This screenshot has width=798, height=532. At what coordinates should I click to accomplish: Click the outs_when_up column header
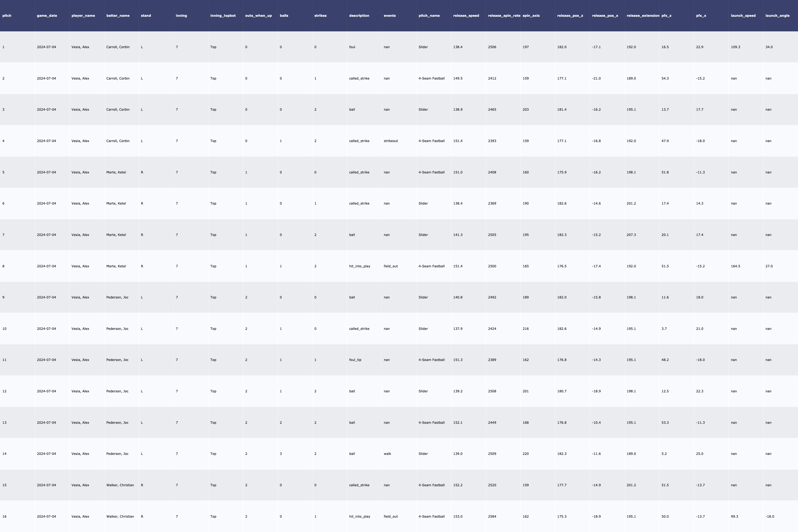point(258,16)
